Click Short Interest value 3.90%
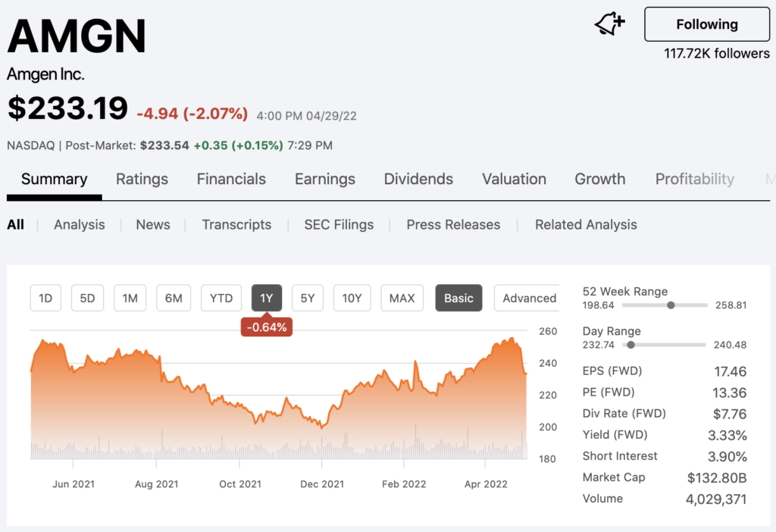The image size is (776, 532). coord(727,456)
